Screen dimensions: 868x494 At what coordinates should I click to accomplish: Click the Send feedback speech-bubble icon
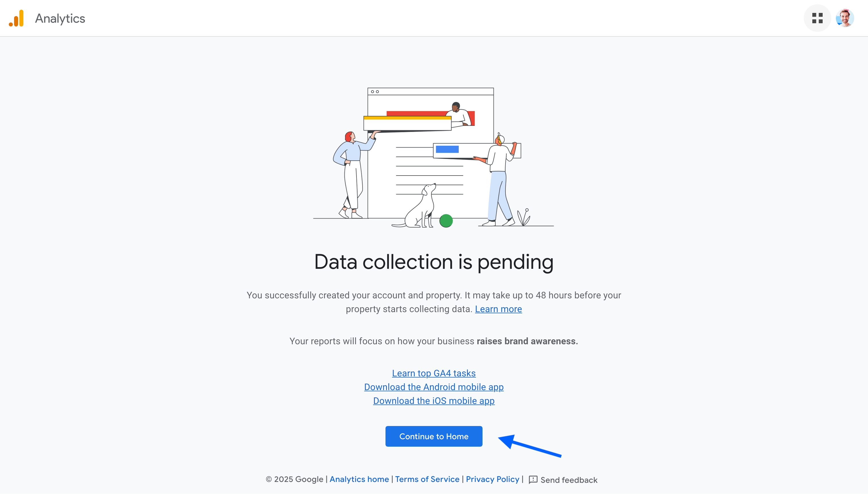[x=533, y=479]
